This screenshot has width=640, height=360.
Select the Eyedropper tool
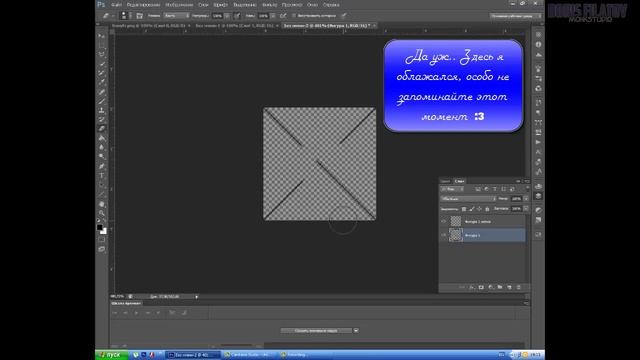[102, 82]
